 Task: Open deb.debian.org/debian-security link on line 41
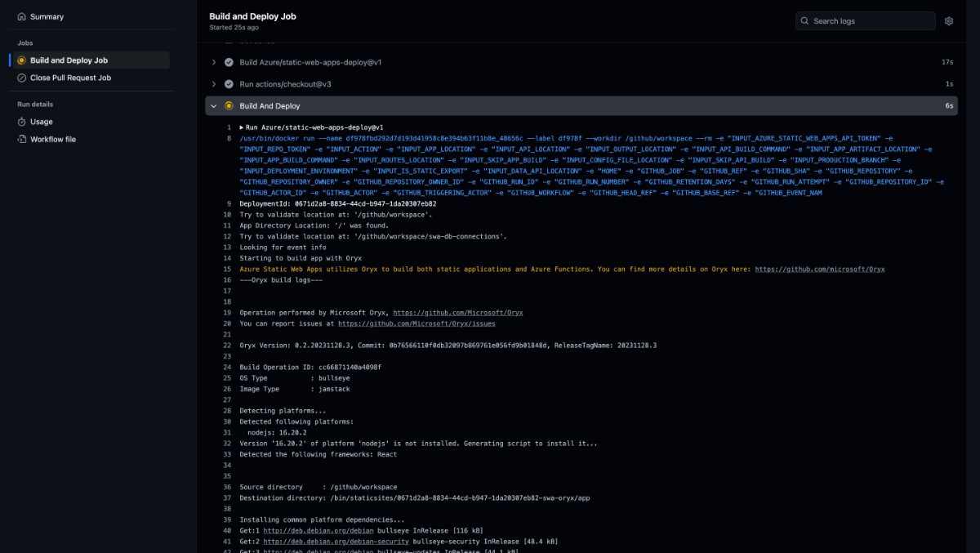pos(335,542)
